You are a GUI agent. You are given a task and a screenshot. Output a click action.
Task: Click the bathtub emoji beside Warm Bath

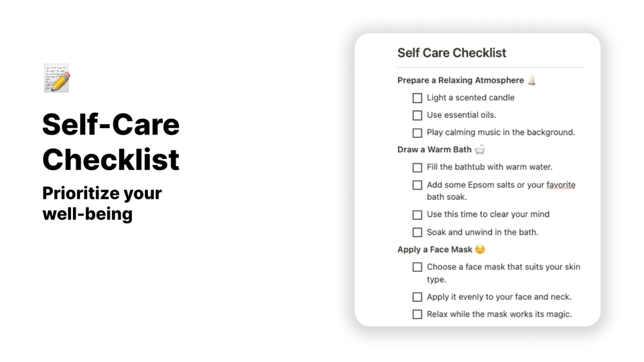480,149
